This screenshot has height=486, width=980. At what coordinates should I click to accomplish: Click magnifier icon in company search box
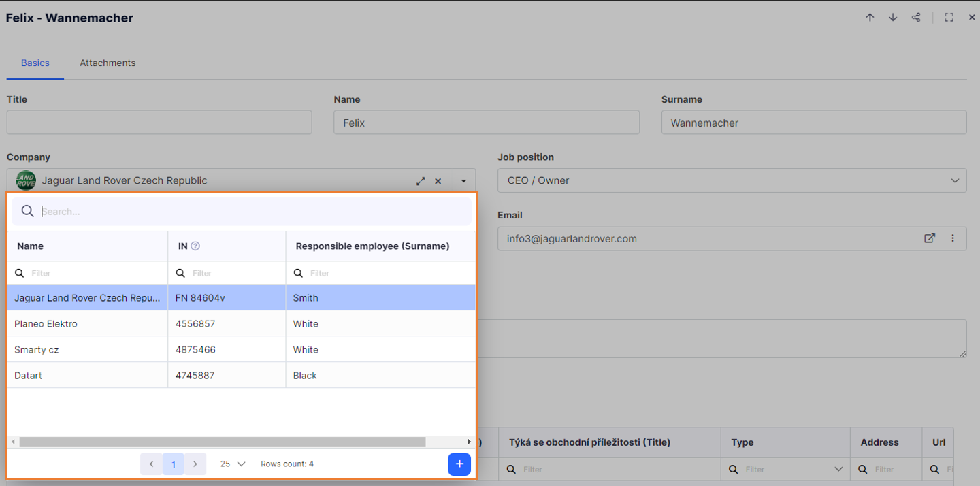(x=27, y=211)
